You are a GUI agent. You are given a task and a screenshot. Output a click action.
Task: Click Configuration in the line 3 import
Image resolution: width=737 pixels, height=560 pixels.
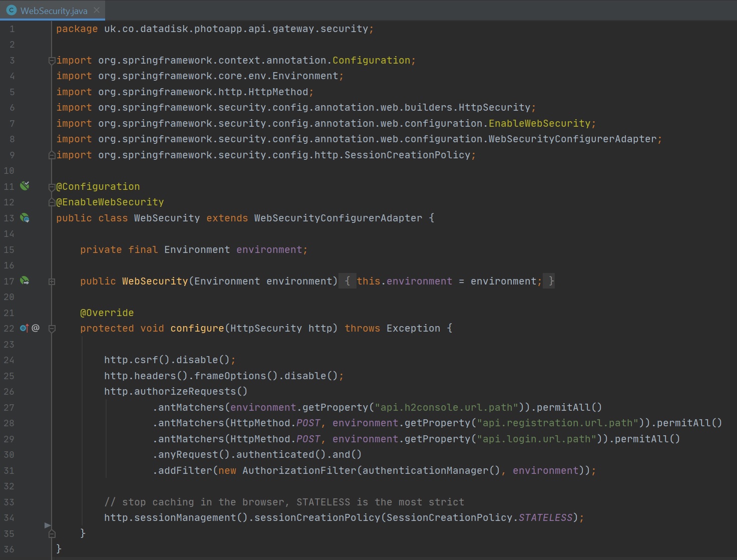[372, 61]
